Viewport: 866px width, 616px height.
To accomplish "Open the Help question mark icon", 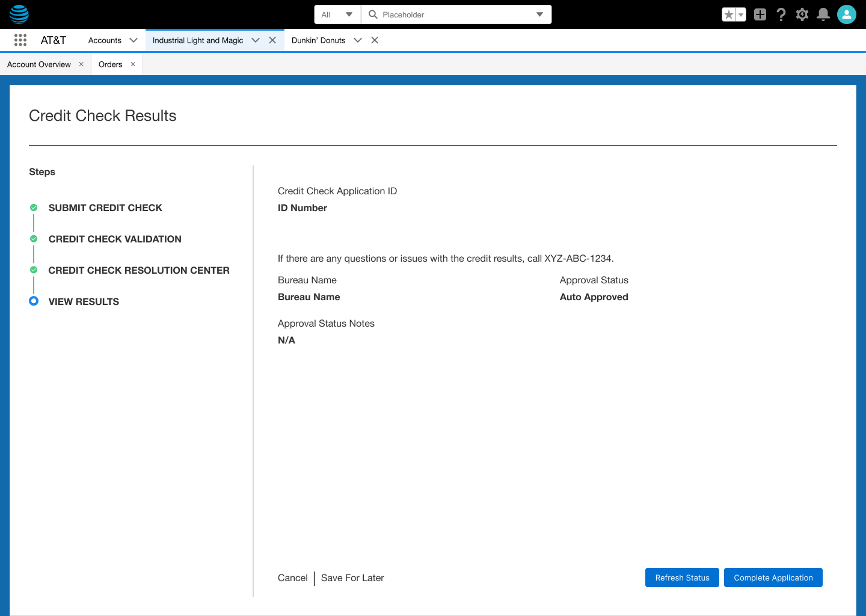I will (781, 14).
